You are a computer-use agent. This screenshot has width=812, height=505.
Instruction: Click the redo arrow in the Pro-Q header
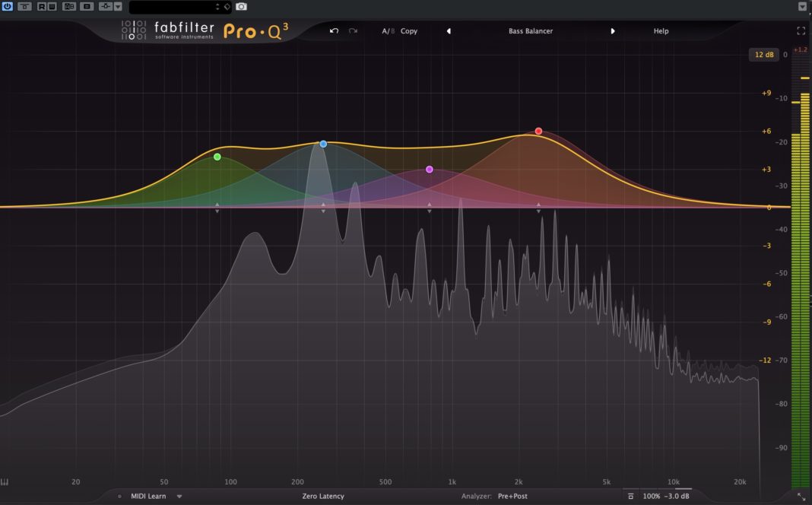pyautogui.click(x=351, y=31)
